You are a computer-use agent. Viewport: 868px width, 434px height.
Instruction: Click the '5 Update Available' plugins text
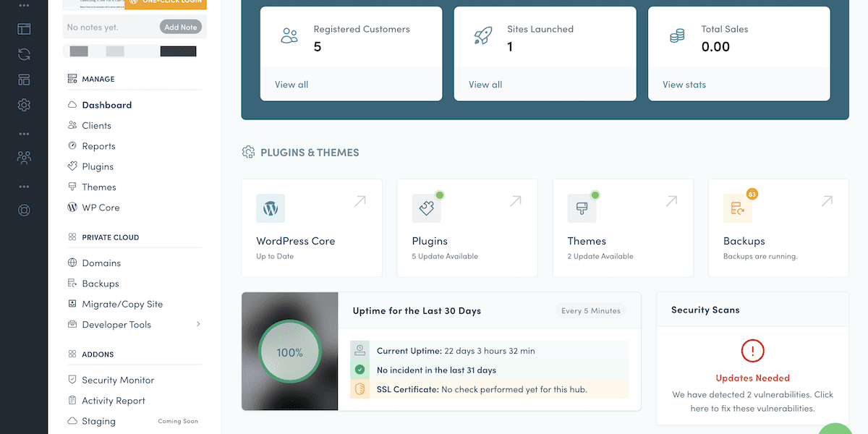(x=445, y=256)
